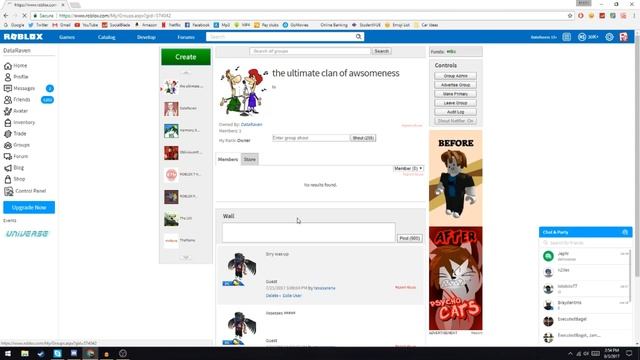Move groups list up with top arrow
This screenshot has width=640, height=360.
[x=186, y=73]
